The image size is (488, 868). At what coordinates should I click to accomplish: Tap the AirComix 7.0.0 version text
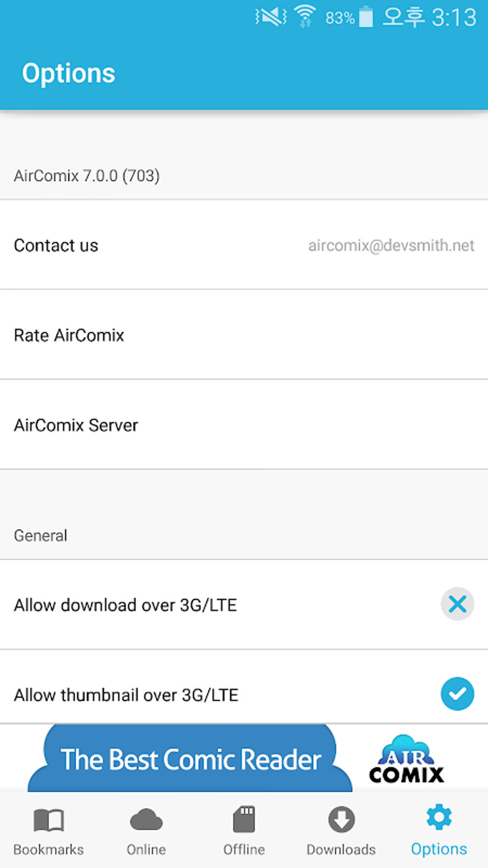pyautogui.click(x=87, y=176)
